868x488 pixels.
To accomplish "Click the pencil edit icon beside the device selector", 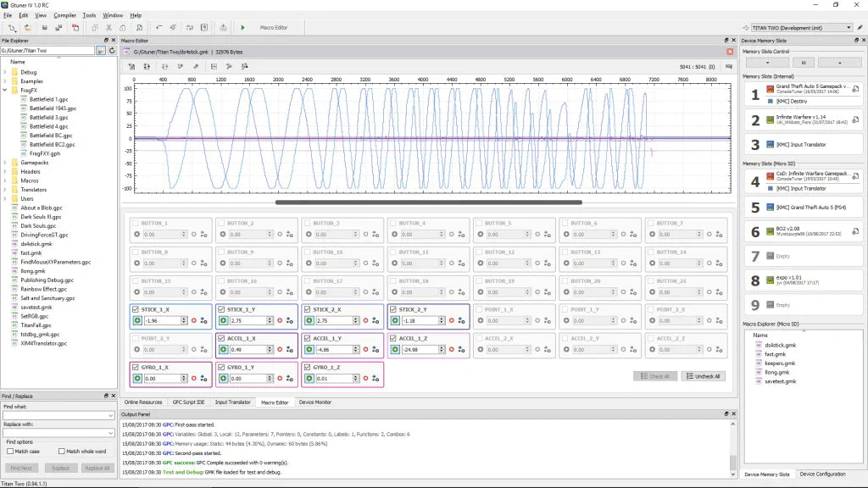I will click(860, 28).
